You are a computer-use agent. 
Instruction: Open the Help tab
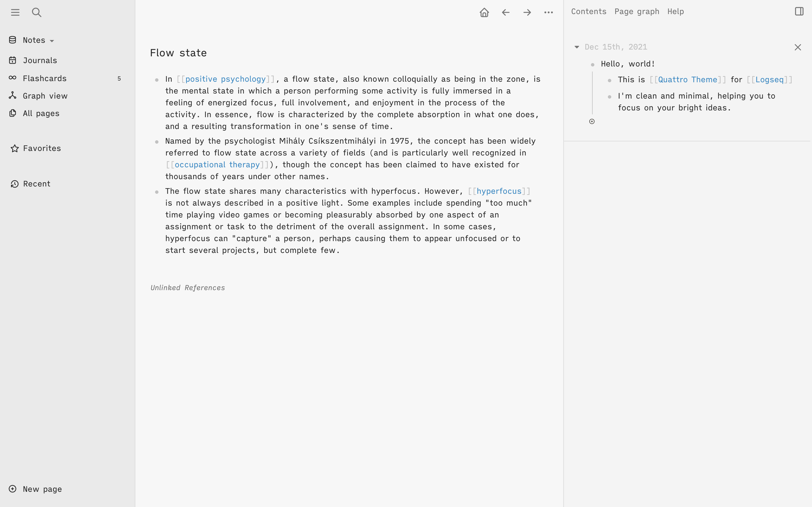pyautogui.click(x=676, y=11)
